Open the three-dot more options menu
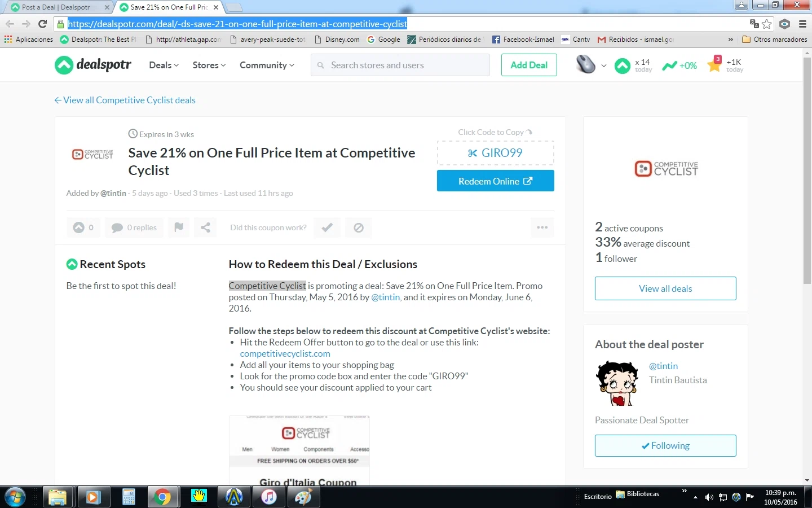Screen dimensions: 812x508 tap(542, 227)
